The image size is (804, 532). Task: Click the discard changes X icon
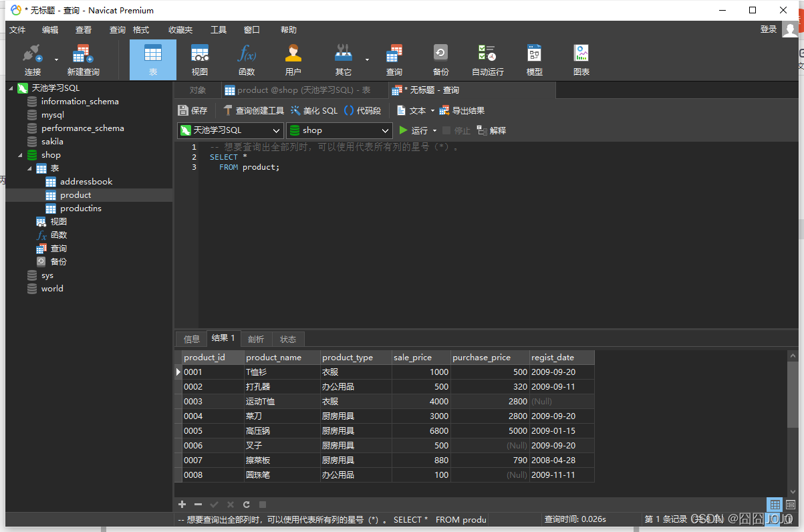tap(231, 505)
